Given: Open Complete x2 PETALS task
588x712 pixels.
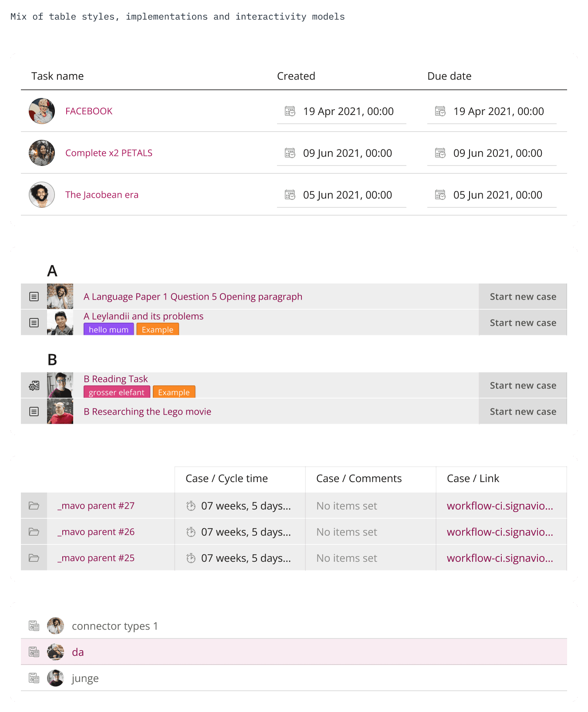Looking at the screenshot, I should coord(109,153).
